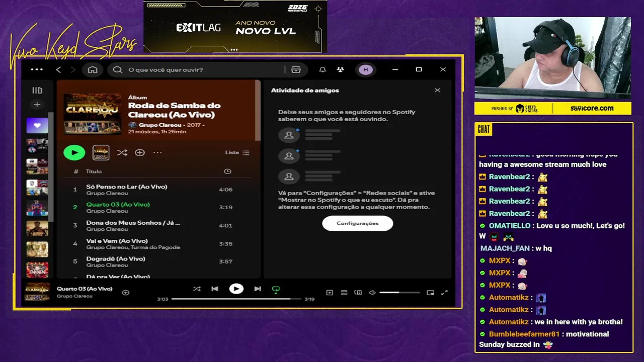Click username 'OMATIELLO' in chat
Image resolution: width=644 pixels, height=362 pixels.
[x=510, y=226]
